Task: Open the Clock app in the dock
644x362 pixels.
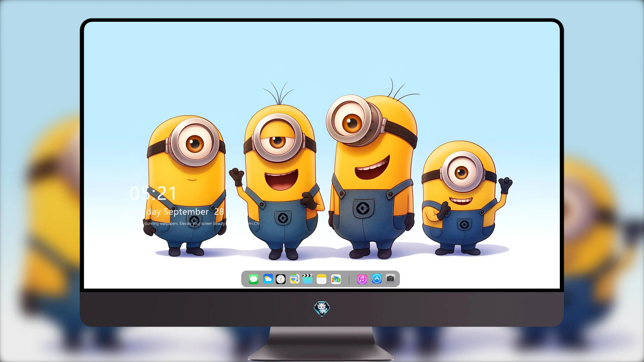Action: [x=281, y=279]
